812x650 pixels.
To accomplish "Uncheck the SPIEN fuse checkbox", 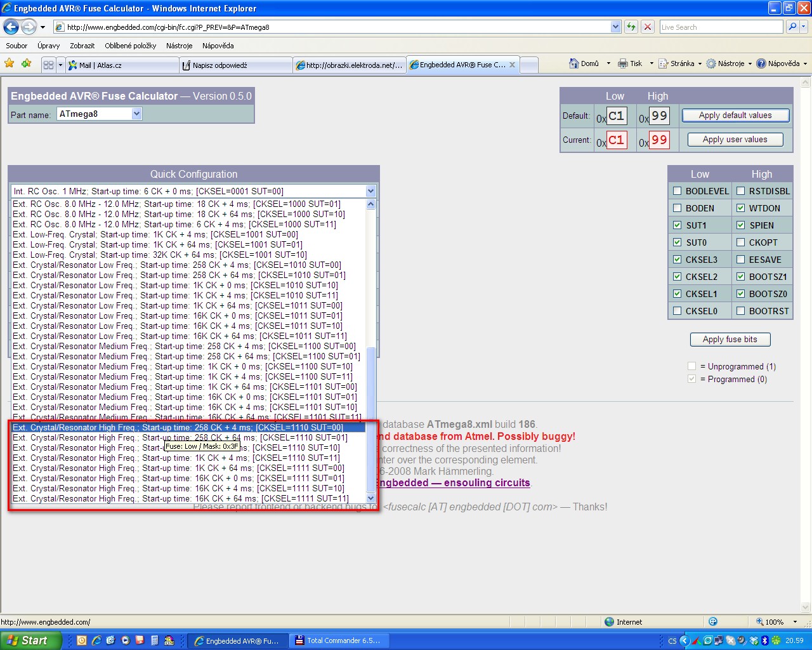I will coord(740,225).
